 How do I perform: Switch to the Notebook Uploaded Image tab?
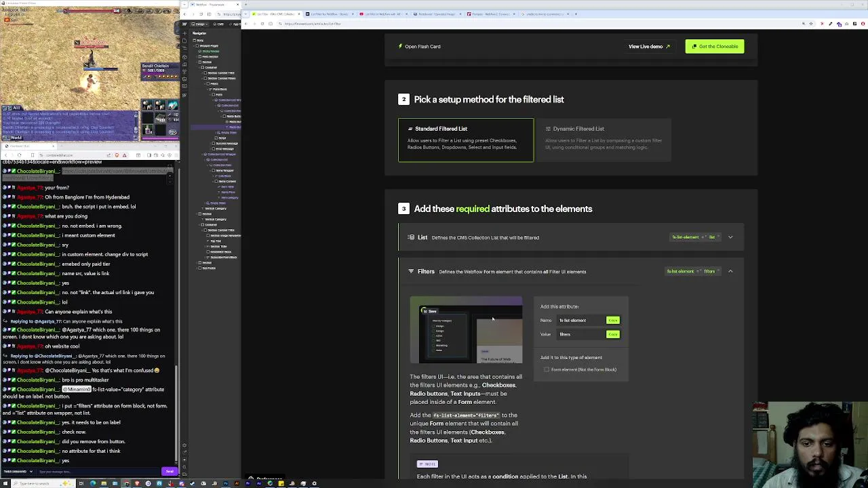coord(436,14)
